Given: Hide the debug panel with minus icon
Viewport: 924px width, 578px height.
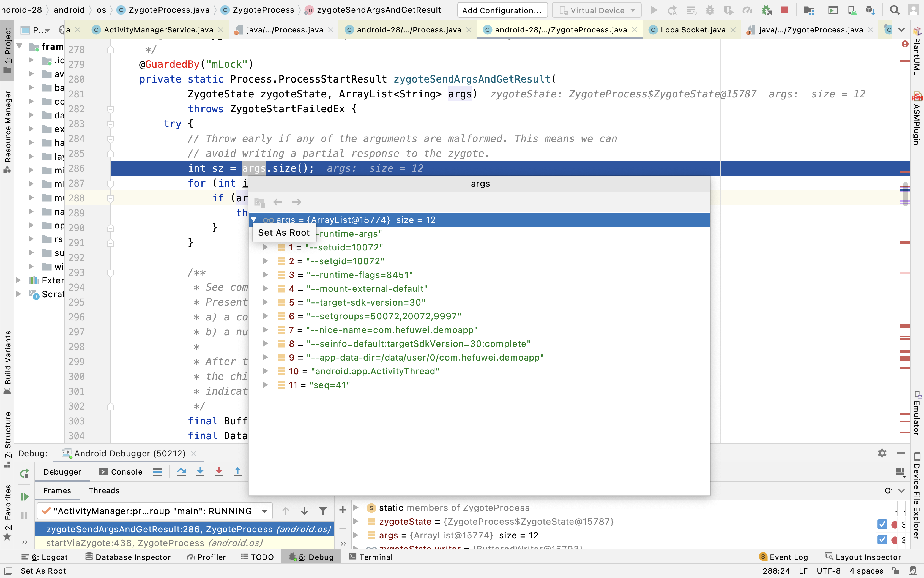Looking at the screenshot, I should coord(901,453).
